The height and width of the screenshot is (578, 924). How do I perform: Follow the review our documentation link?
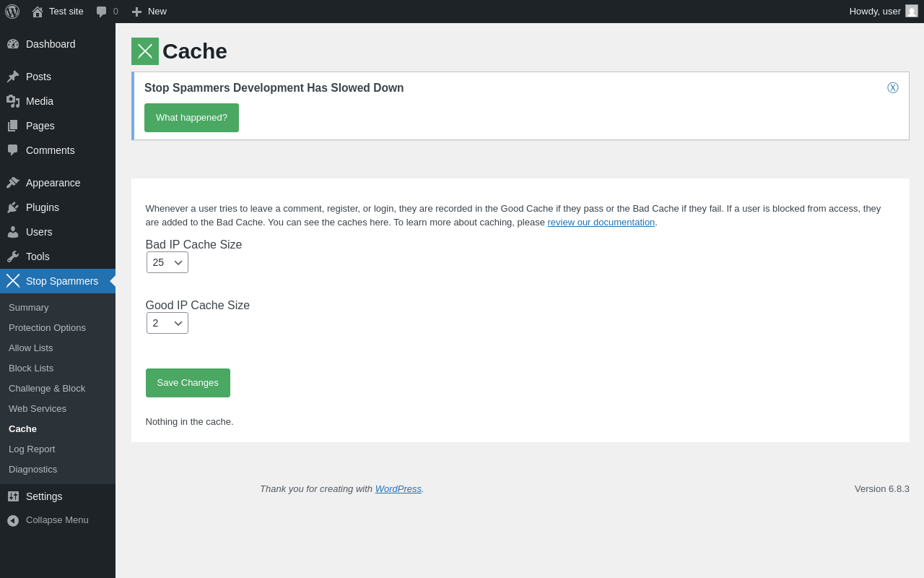(601, 223)
